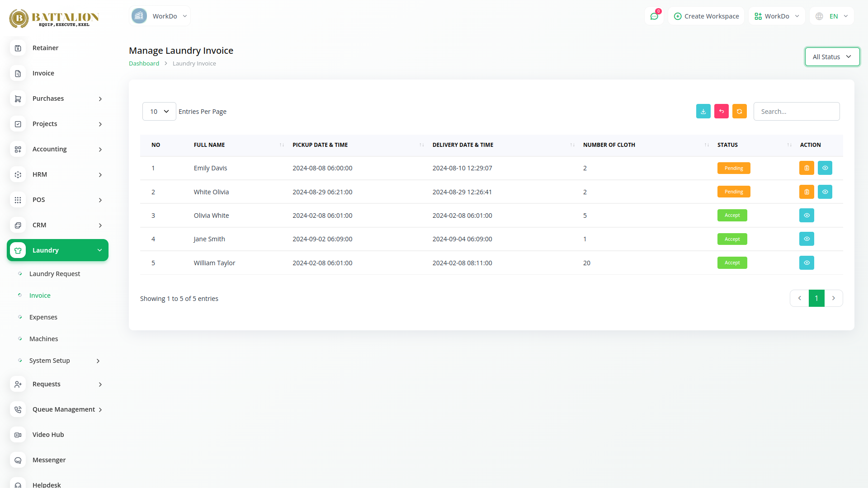
Task: View Olivia White's invoice with eye icon
Action: tap(807, 216)
